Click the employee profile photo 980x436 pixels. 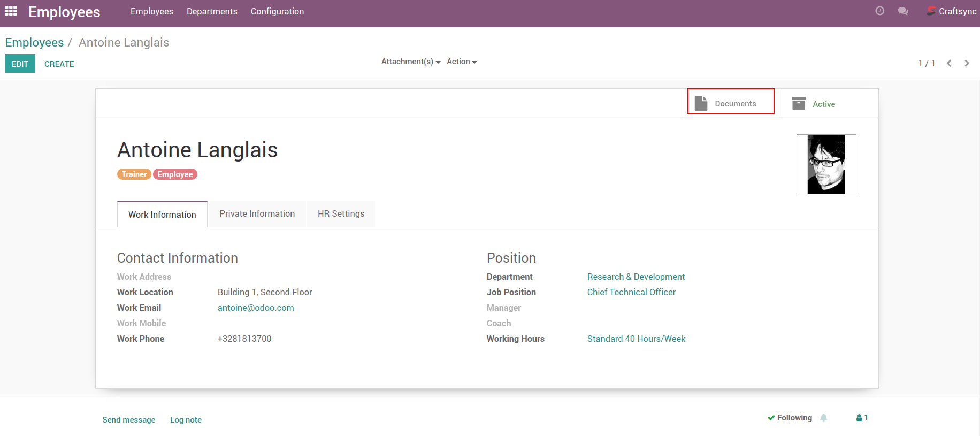pyautogui.click(x=826, y=164)
